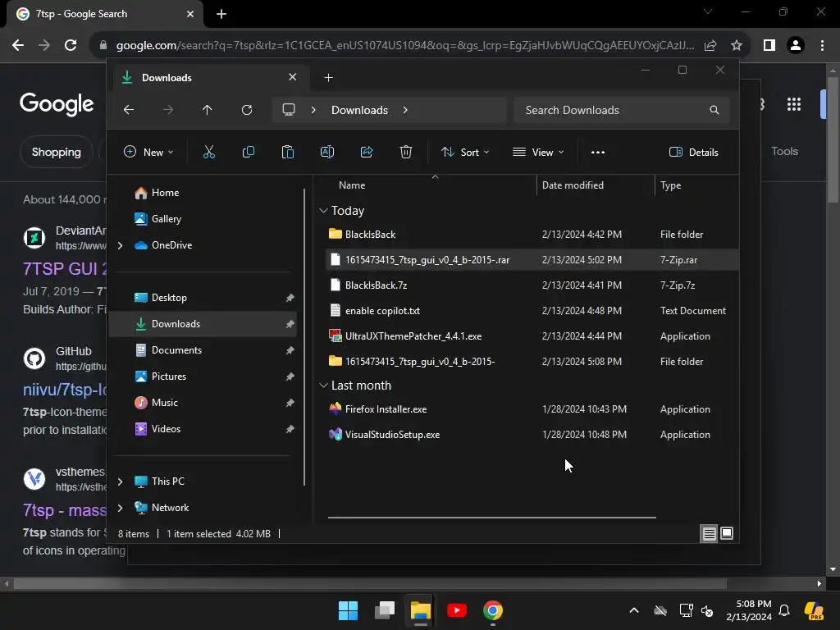The width and height of the screenshot is (840, 630).
Task: Open the Sort dropdown menu
Action: [465, 152]
